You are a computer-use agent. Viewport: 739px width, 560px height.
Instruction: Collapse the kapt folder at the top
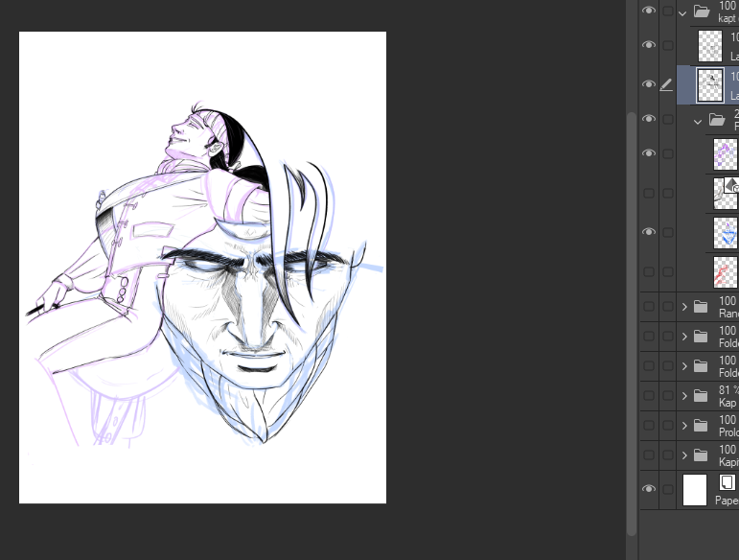click(x=682, y=12)
